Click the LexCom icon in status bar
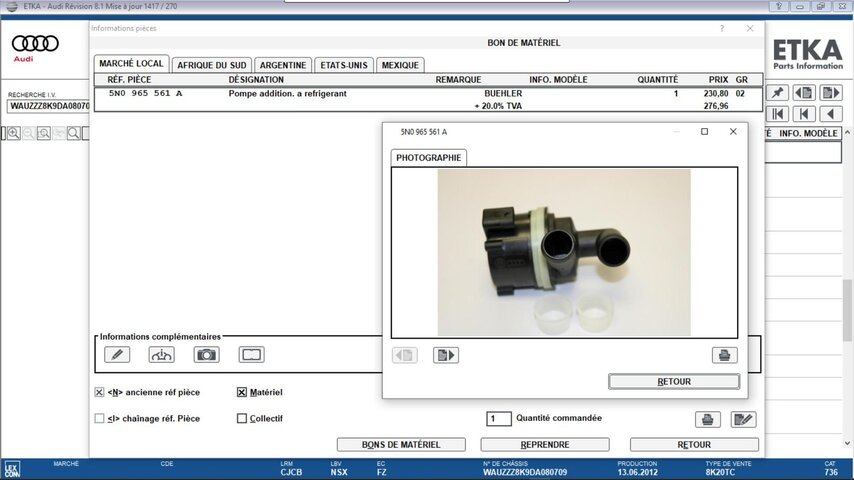 [x=12, y=469]
